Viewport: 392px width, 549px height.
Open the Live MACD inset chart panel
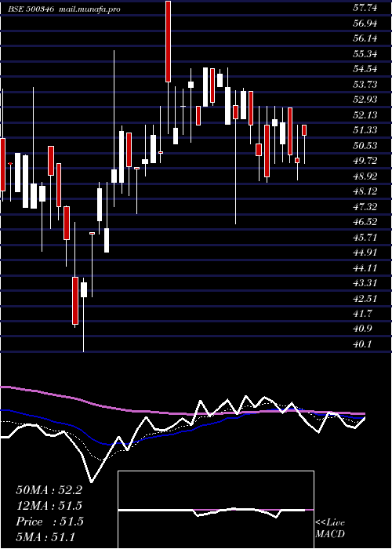(216, 510)
